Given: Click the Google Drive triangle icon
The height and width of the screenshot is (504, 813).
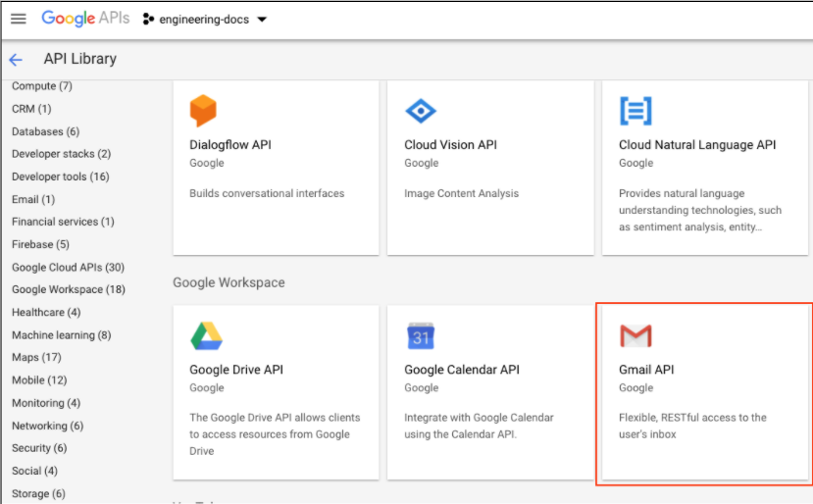Looking at the screenshot, I should (206, 336).
